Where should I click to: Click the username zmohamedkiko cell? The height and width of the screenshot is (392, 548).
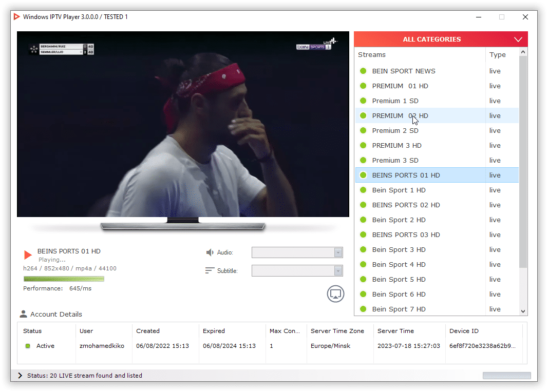click(102, 346)
